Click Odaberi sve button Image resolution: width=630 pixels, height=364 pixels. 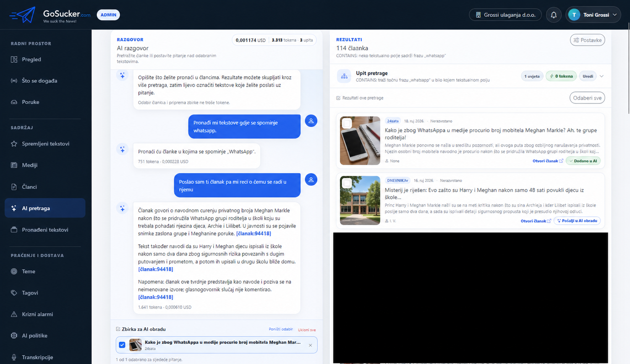(587, 98)
